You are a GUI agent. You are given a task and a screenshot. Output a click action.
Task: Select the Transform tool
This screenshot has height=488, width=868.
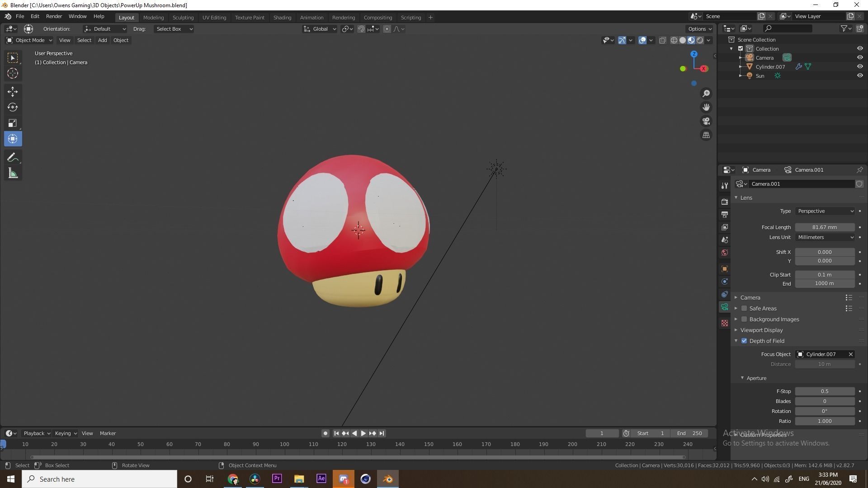tap(13, 139)
